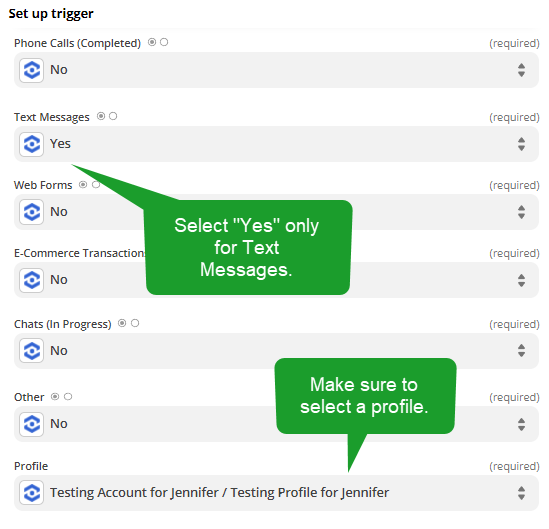Select first radio option beside Phone Calls (Completed)
The width and height of the screenshot is (549, 529).
[152, 42]
